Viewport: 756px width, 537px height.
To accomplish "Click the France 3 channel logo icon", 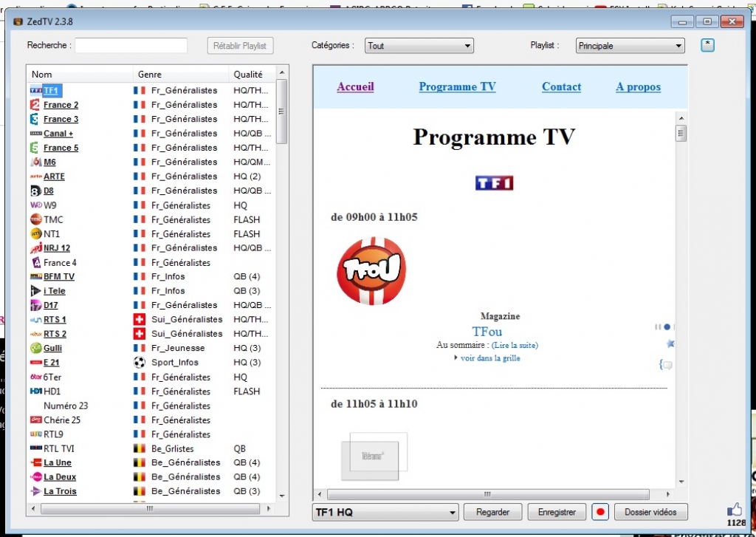I will [x=35, y=119].
